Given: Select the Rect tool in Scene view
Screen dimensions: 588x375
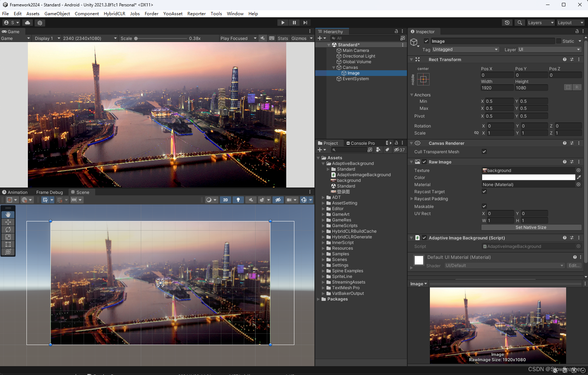Looking at the screenshot, I should [x=8, y=244].
